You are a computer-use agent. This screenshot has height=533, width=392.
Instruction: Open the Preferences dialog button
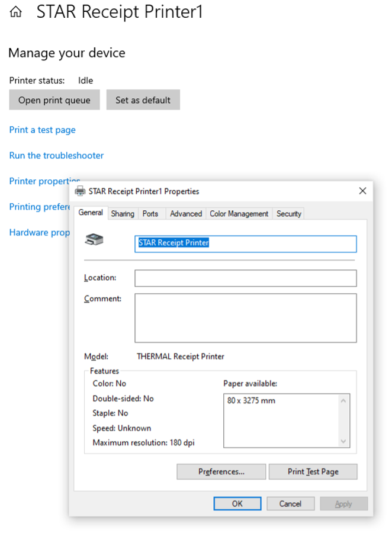[x=221, y=471]
